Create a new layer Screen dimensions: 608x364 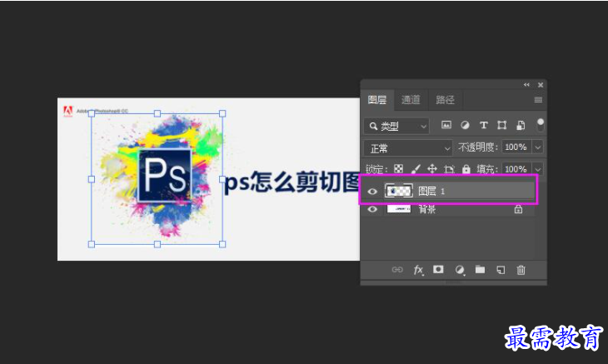point(501,270)
